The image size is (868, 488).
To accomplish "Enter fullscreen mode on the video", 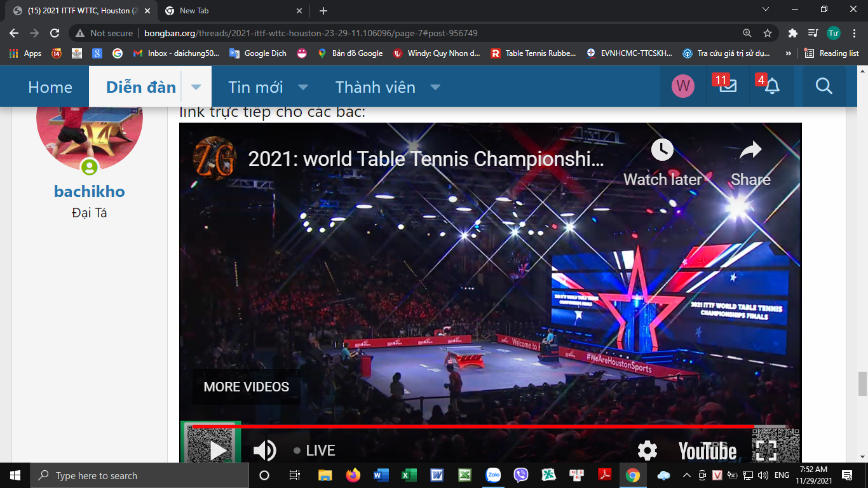I will point(766,451).
